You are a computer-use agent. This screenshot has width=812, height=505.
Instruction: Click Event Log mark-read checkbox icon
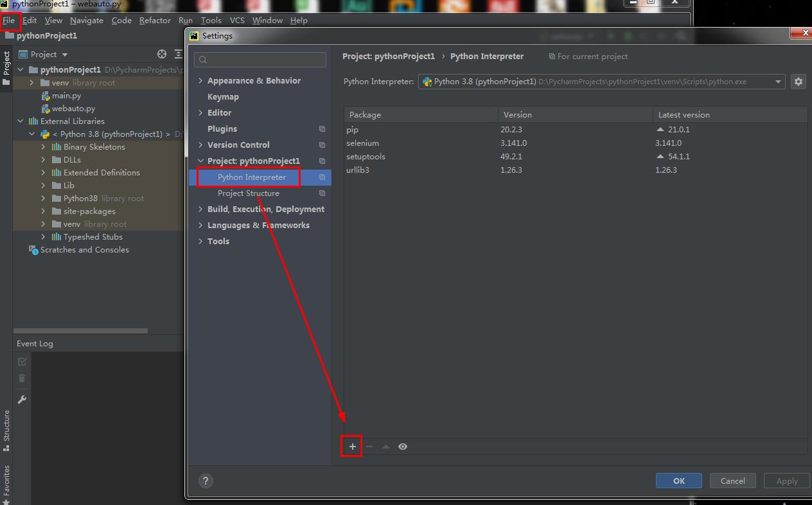[22, 362]
